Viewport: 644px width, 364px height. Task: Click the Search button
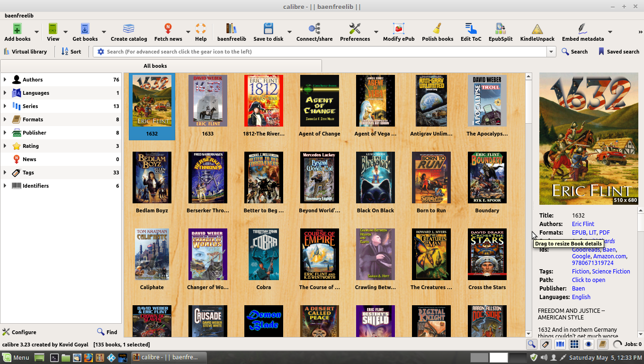click(x=574, y=52)
